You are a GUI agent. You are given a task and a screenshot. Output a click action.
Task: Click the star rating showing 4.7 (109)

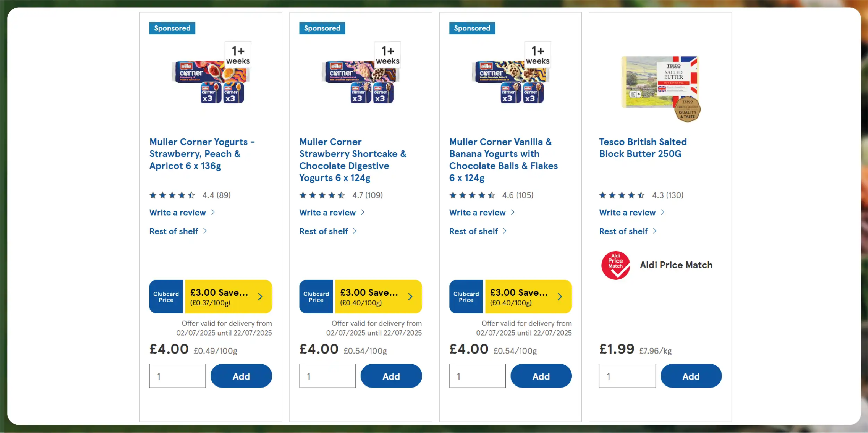click(322, 195)
